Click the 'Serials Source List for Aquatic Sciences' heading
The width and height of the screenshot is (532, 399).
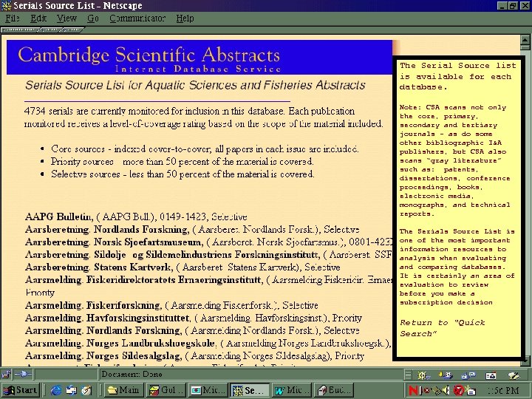[195, 85]
